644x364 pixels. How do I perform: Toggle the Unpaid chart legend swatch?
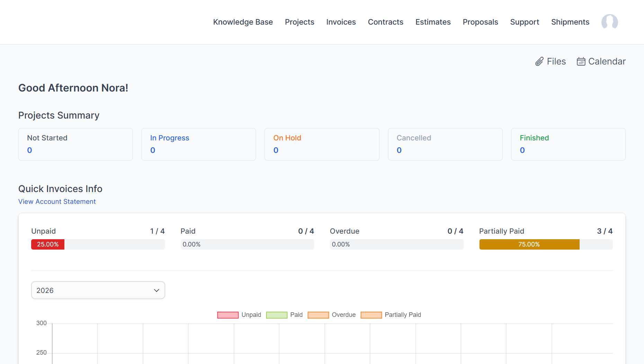pyautogui.click(x=228, y=315)
